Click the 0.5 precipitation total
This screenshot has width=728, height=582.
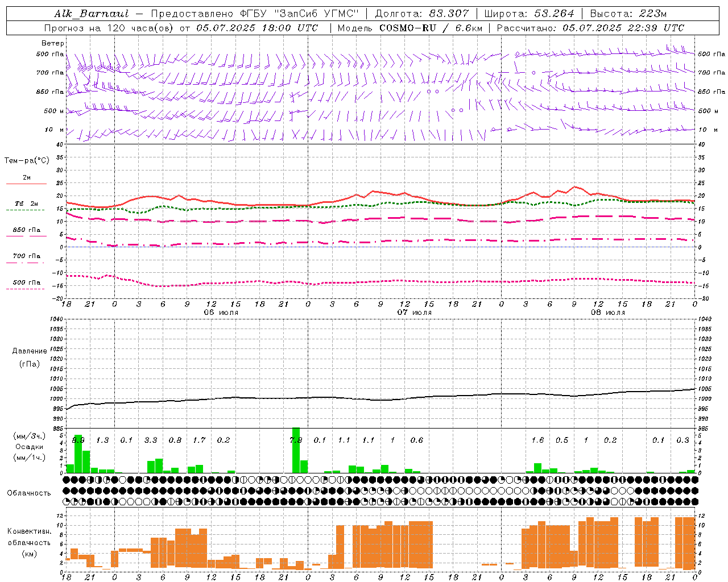[x=561, y=440]
